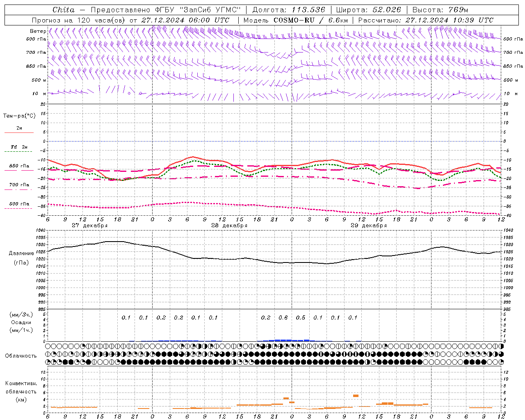Select "Модель COSMO-RU / 6.6км" model label
Viewport: 525px width, 420px height.
click(x=295, y=20)
